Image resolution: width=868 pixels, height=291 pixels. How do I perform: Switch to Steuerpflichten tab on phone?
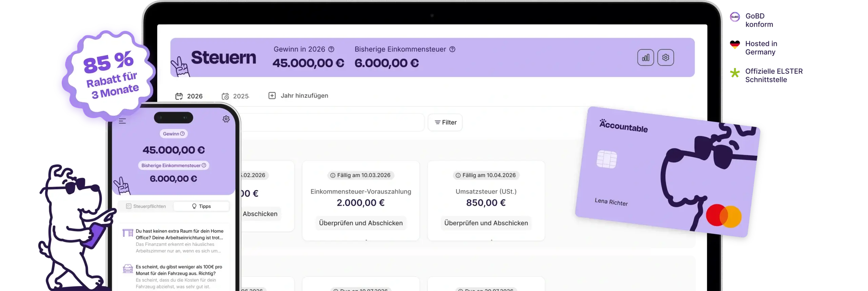146,206
